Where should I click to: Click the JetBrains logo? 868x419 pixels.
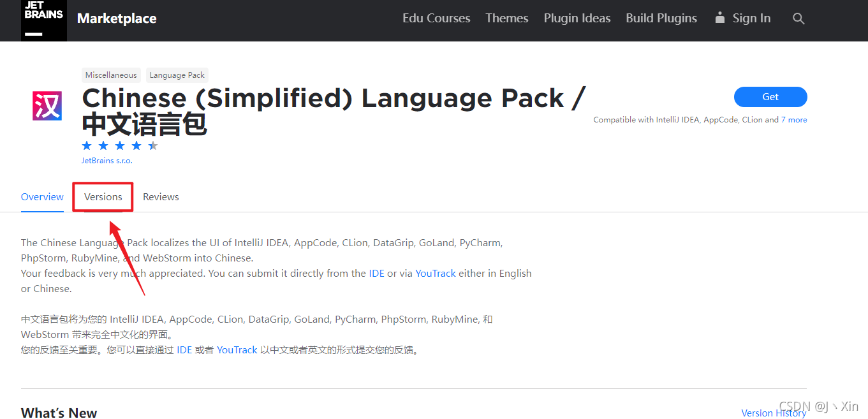[44, 20]
